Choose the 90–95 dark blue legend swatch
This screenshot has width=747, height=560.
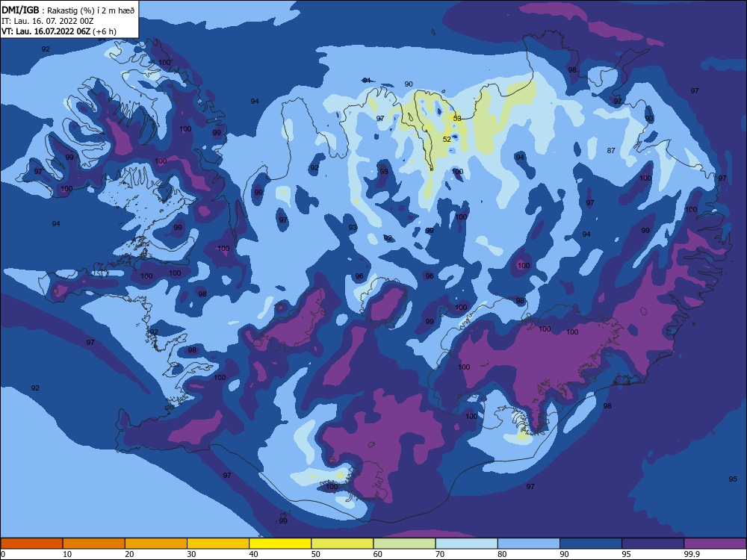(x=591, y=544)
